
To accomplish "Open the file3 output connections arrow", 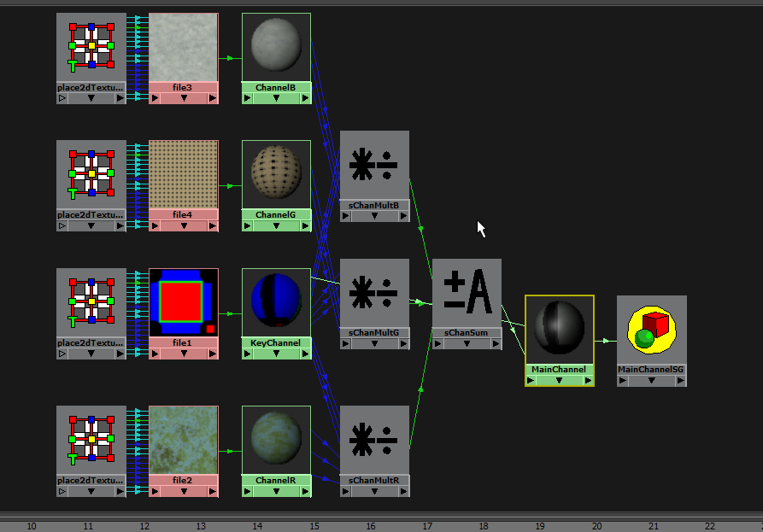I will point(213,98).
